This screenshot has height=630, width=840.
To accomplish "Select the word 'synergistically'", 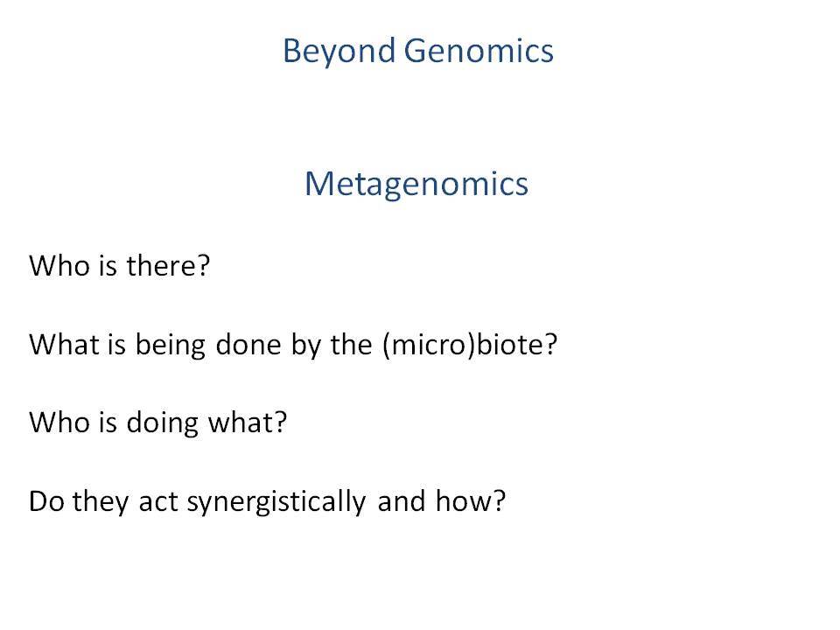I will 276,503.
